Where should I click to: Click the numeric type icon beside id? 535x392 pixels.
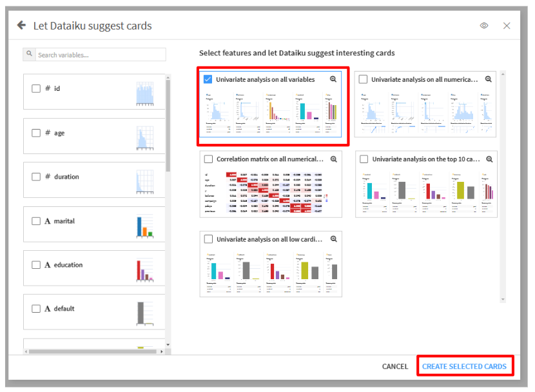pos(48,88)
